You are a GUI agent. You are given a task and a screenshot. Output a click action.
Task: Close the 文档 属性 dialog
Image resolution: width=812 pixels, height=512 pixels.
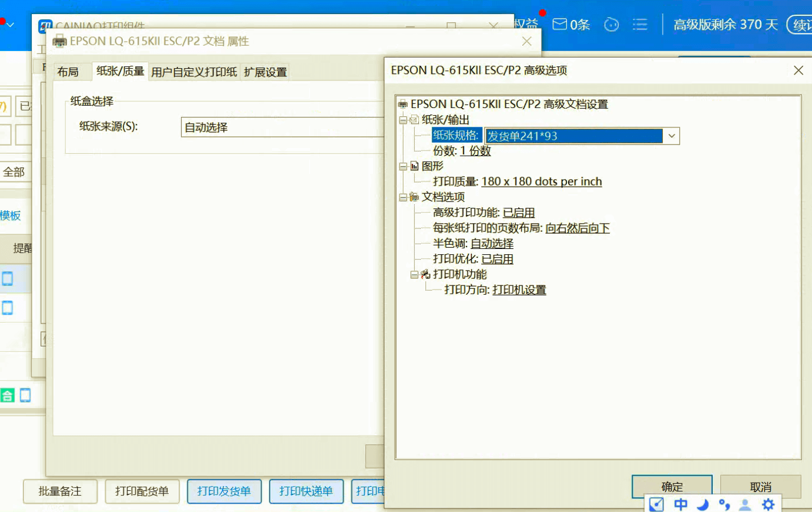527,41
